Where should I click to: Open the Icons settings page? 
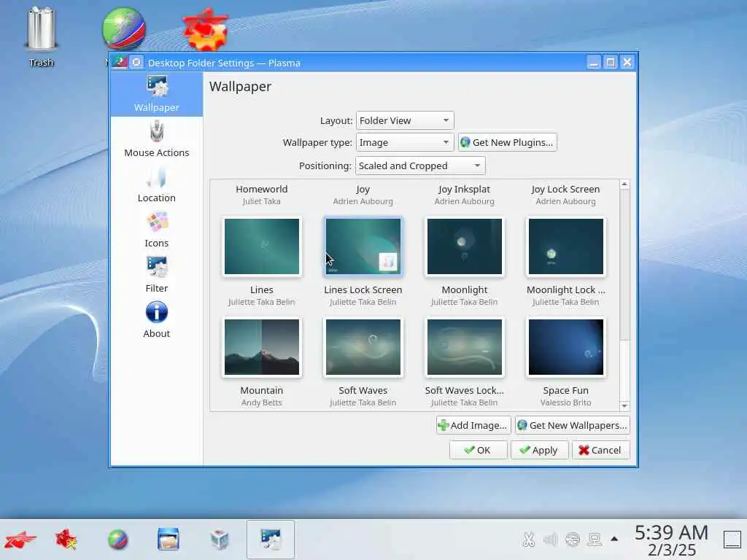(x=157, y=230)
